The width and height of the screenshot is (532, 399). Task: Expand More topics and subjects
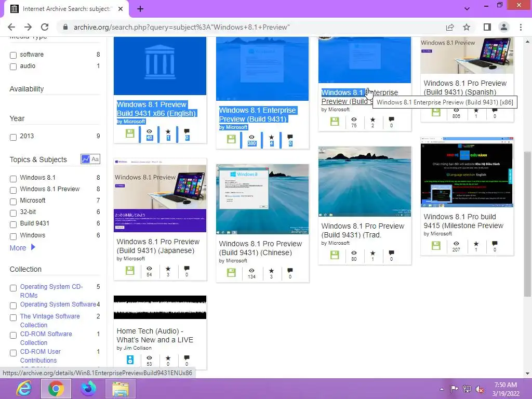point(22,248)
